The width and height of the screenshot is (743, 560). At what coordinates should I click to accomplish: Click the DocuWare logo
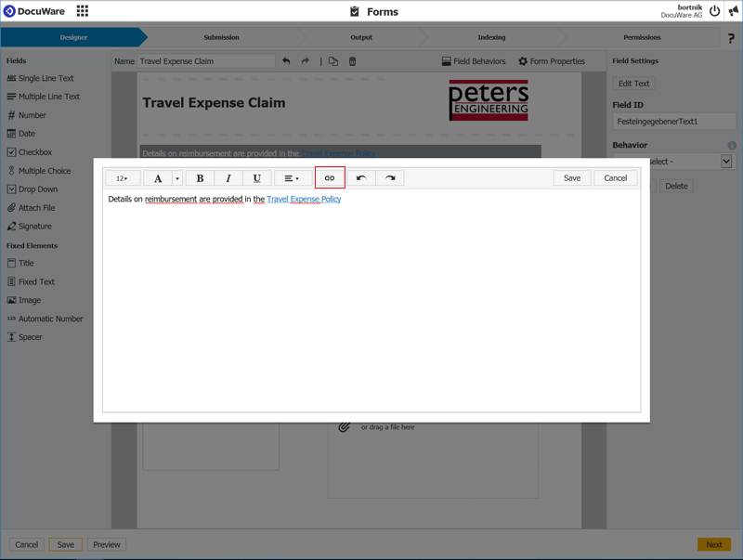coord(37,11)
